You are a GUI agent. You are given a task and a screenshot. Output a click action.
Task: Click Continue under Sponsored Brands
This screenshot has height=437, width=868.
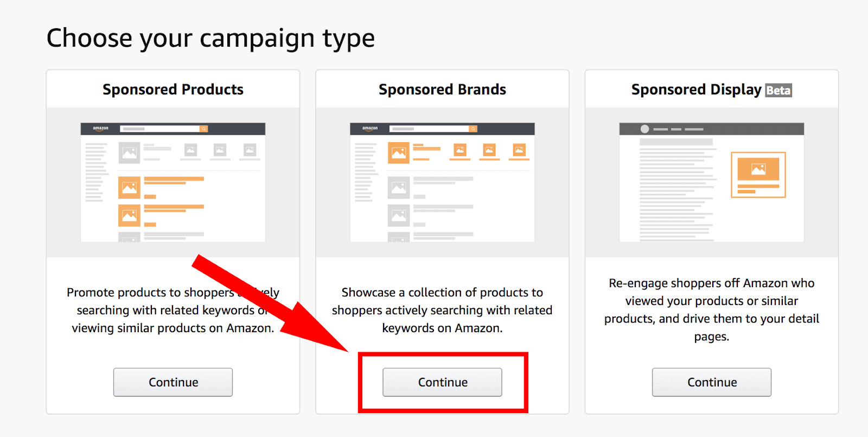pos(442,382)
